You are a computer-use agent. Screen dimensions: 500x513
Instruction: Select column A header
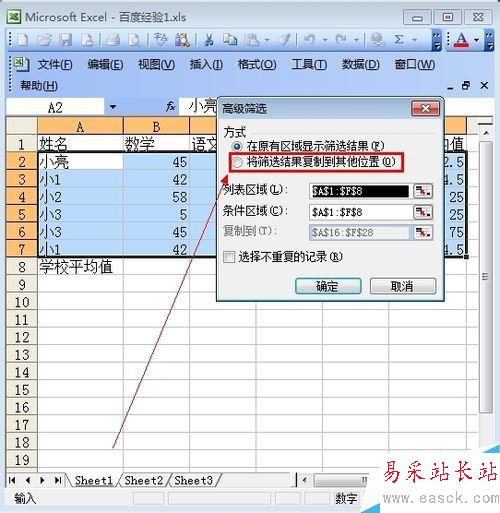tap(80, 126)
